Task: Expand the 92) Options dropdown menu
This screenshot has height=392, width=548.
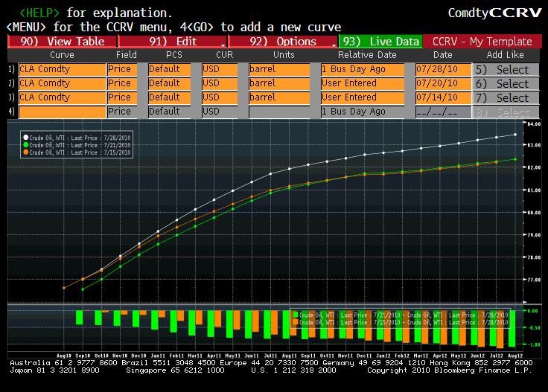Action: coord(283,42)
